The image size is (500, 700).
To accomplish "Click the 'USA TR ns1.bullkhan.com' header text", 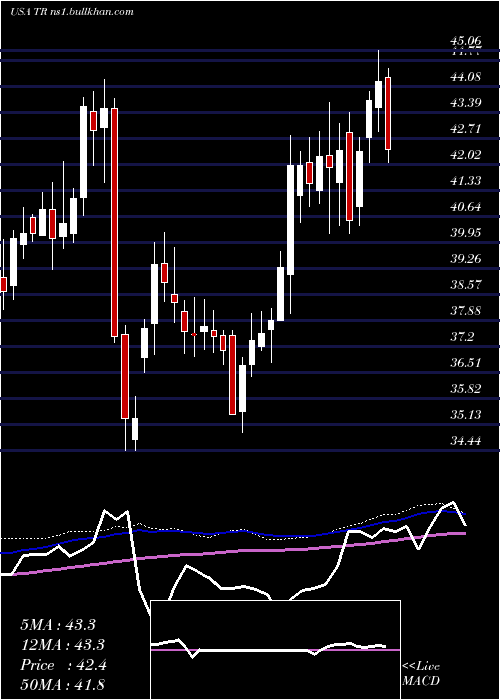I will pyautogui.click(x=72, y=12).
